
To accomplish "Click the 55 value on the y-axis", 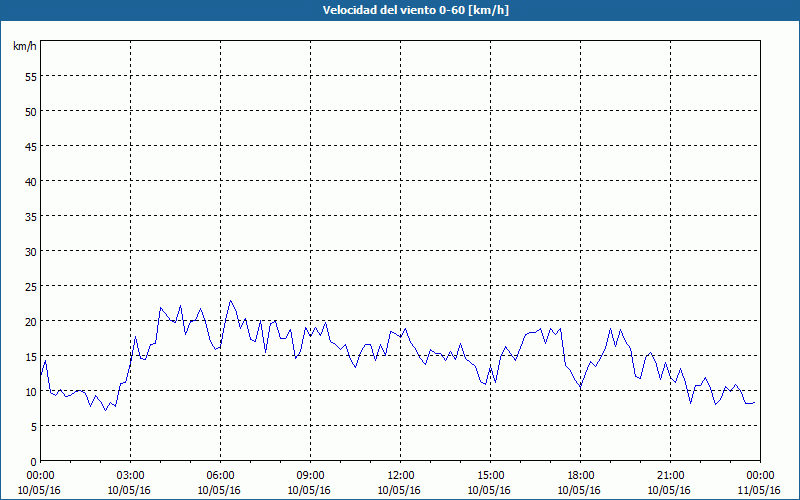I will 31,76.
